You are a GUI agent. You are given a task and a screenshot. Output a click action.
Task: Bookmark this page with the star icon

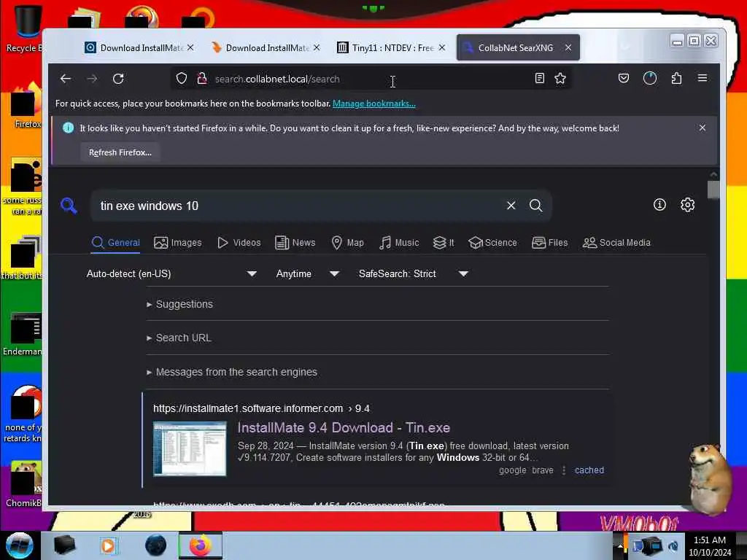[560, 79]
